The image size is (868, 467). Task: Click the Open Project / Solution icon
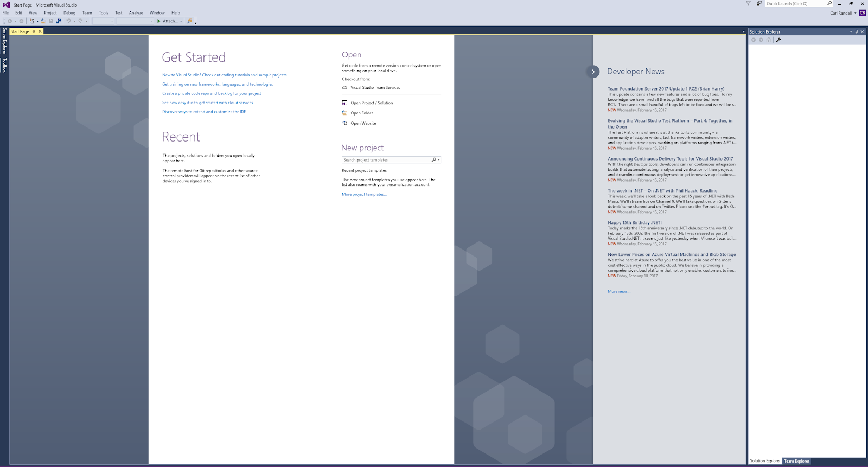coord(344,103)
